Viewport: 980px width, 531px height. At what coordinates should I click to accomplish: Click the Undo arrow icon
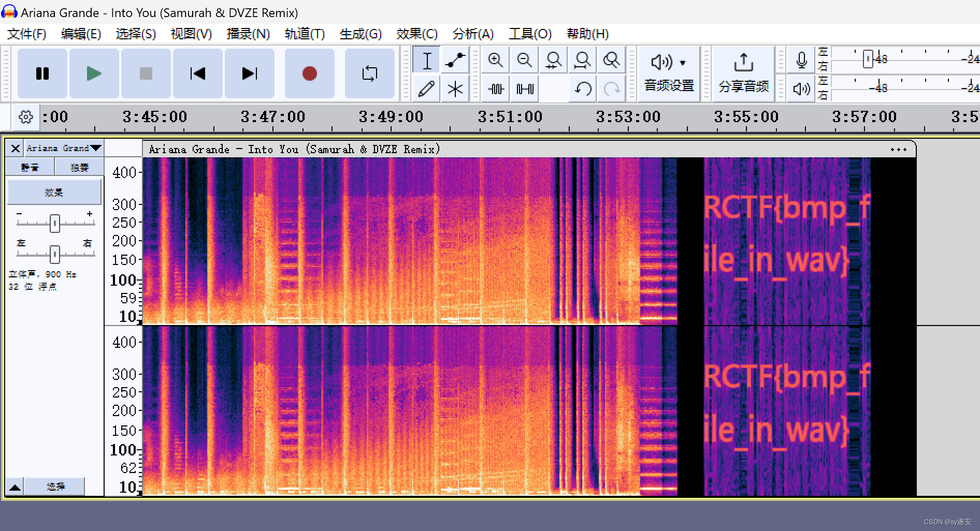583,89
